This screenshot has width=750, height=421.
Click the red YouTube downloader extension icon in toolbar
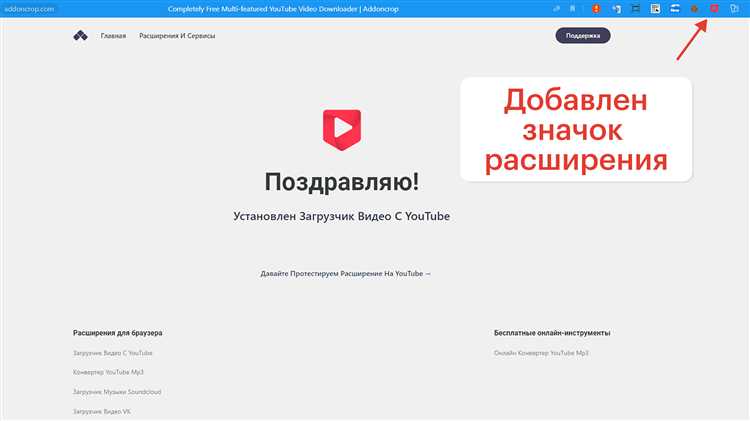(x=714, y=9)
